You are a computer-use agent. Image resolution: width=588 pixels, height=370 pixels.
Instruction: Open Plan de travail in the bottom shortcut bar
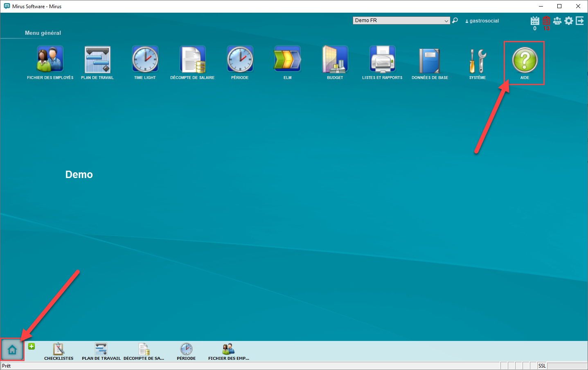pos(101,352)
